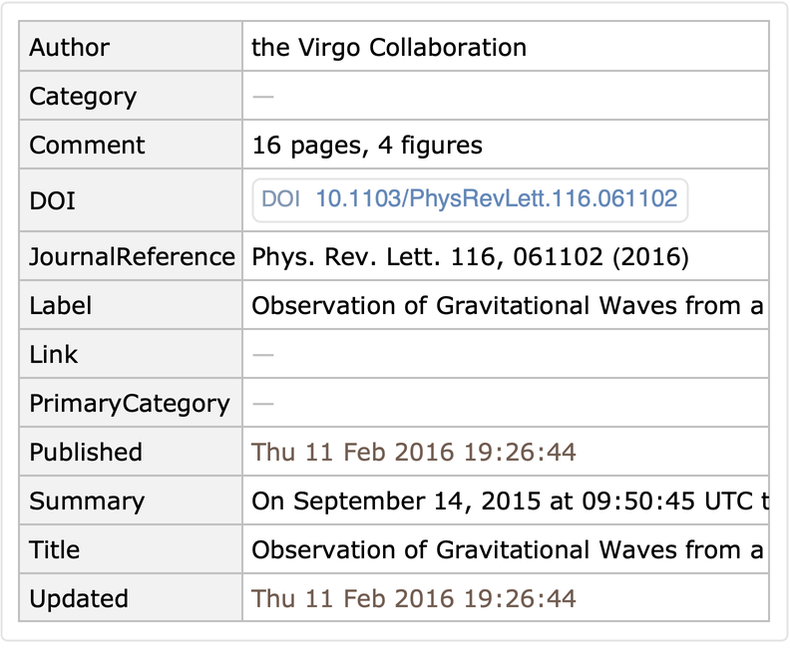Image resolution: width=790 pixels, height=672 pixels.
Task: Click the Phys. Rev. Lett. 116 reference
Action: [x=470, y=257]
